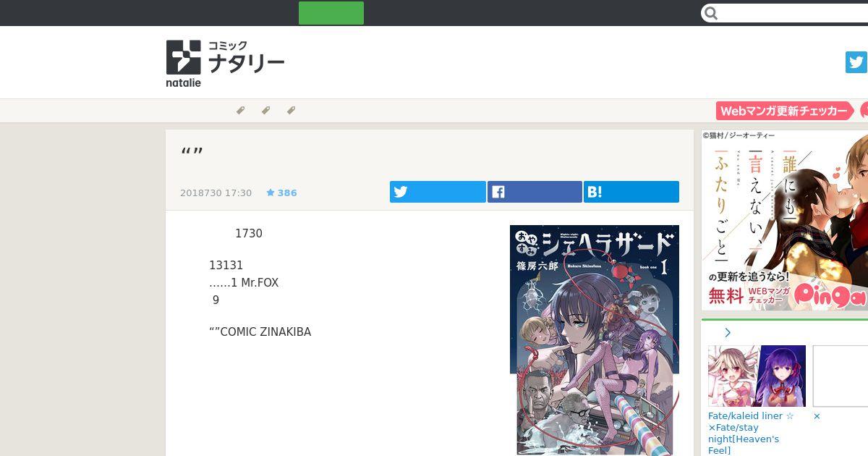Open the manga cover image thumbnail

[x=595, y=339]
